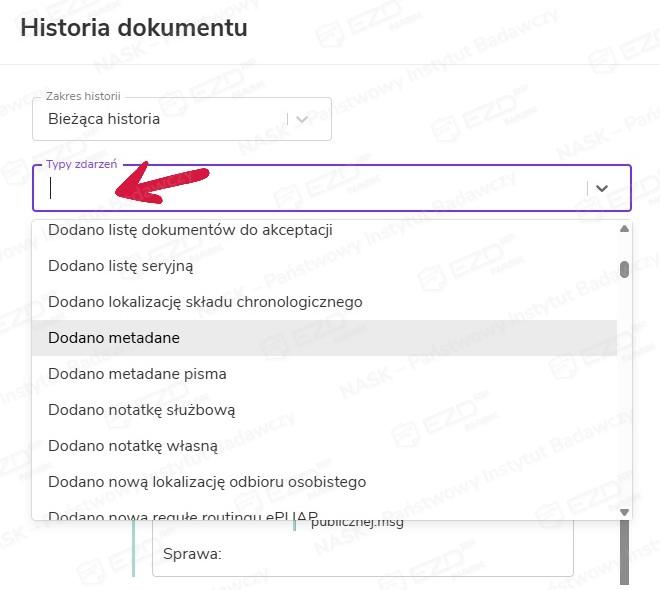
Task: Open the publicznej.msg attachment link
Action: coord(357,523)
